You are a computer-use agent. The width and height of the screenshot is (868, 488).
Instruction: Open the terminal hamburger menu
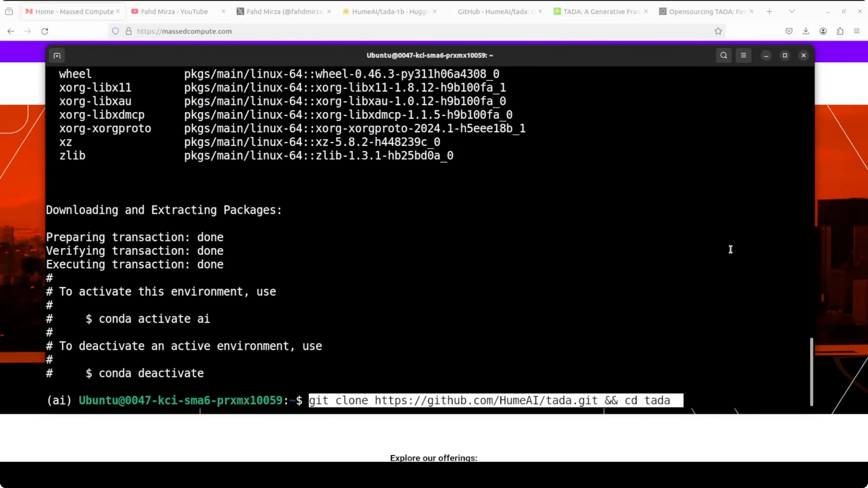pyautogui.click(x=744, y=55)
